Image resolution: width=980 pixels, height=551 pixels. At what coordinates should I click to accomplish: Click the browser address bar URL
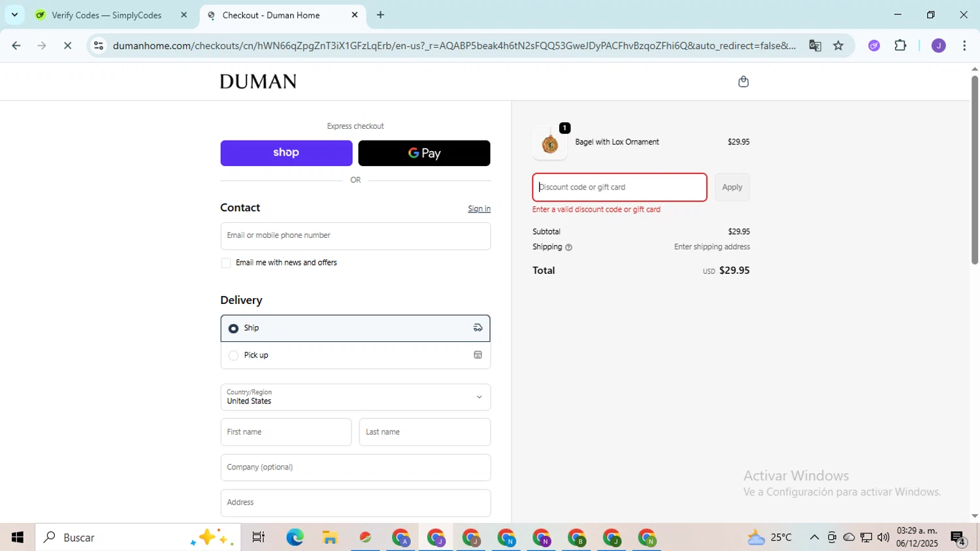tap(454, 46)
